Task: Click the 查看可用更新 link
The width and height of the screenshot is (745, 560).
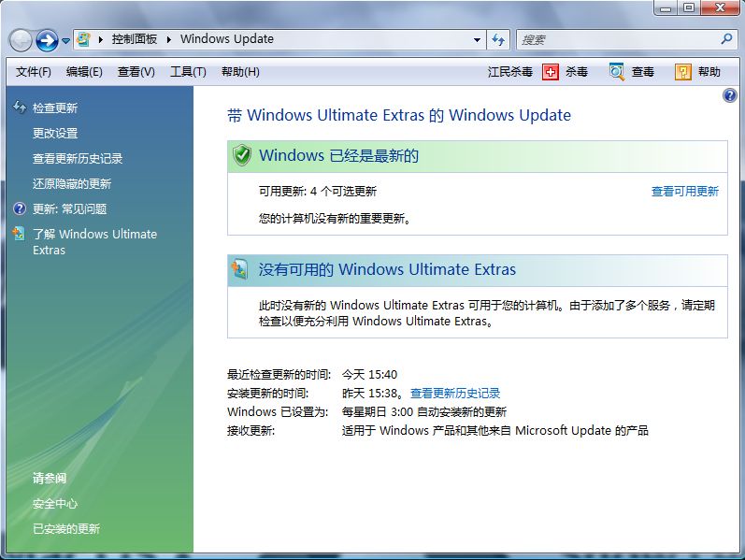Action: coord(684,191)
